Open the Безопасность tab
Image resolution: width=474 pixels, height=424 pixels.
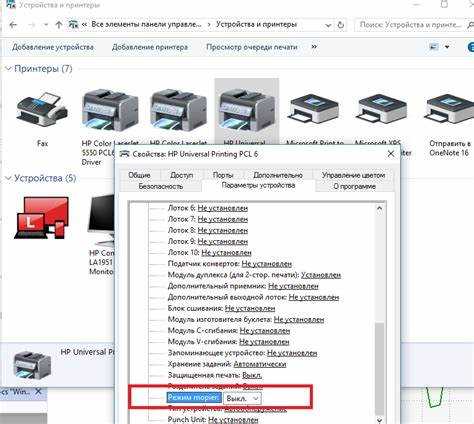pyautogui.click(x=161, y=186)
